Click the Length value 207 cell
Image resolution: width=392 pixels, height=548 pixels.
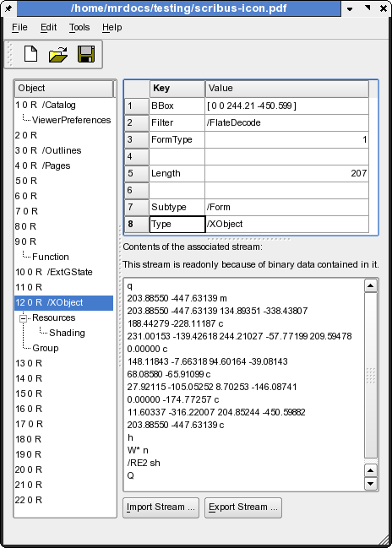286,173
